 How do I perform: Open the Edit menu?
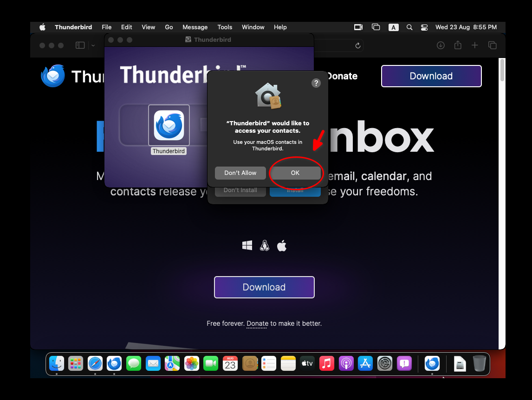click(127, 27)
